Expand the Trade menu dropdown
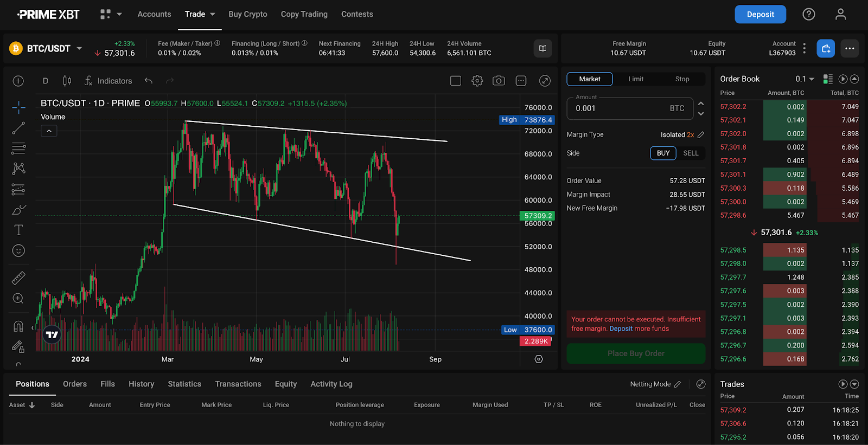The height and width of the screenshot is (445, 868). (213, 14)
